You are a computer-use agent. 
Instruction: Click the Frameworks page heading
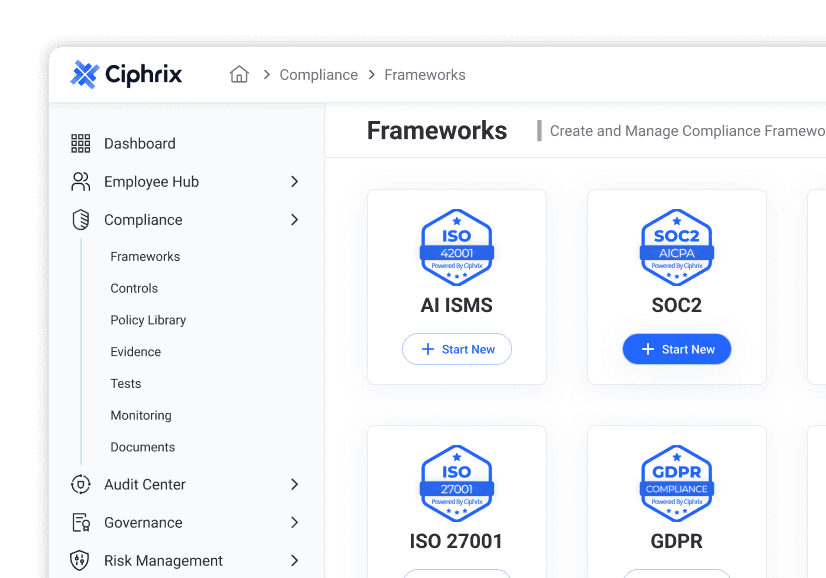(x=437, y=130)
